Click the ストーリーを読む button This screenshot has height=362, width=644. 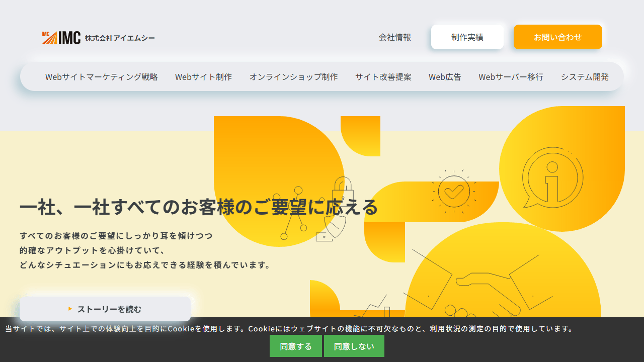pyautogui.click(x=105, y=309)
